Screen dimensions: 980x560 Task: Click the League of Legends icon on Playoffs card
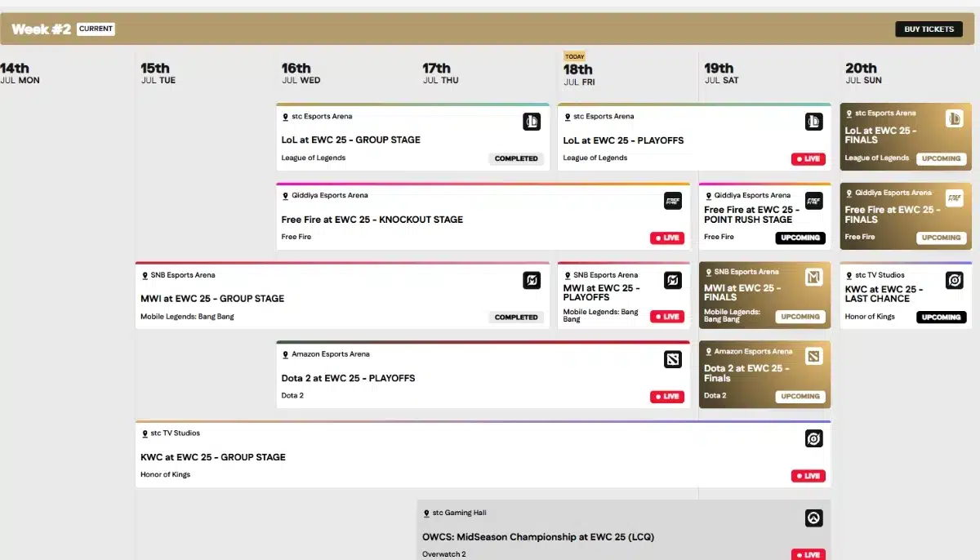813,122
